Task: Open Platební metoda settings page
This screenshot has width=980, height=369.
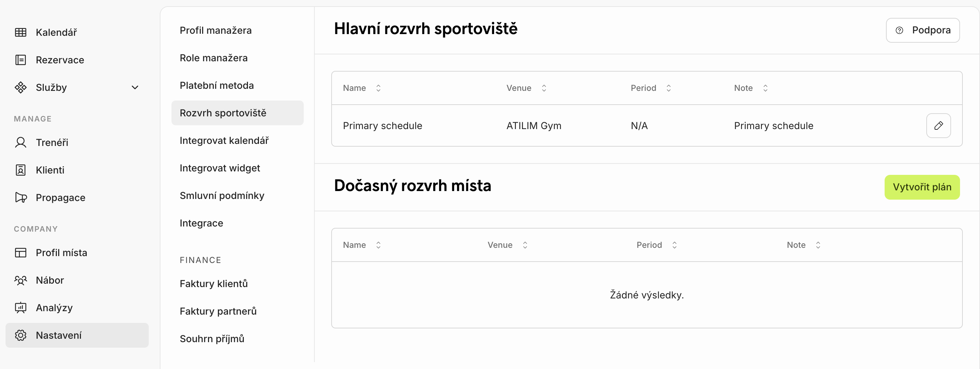Action: pyautogui.click(x=217, y=85)
